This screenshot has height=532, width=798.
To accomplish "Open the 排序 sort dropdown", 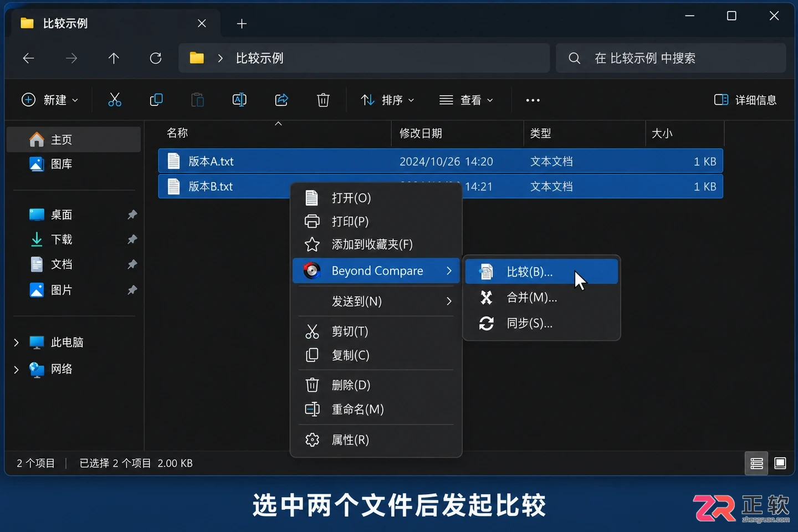I will pyautogui.click(x=387, y=100).
